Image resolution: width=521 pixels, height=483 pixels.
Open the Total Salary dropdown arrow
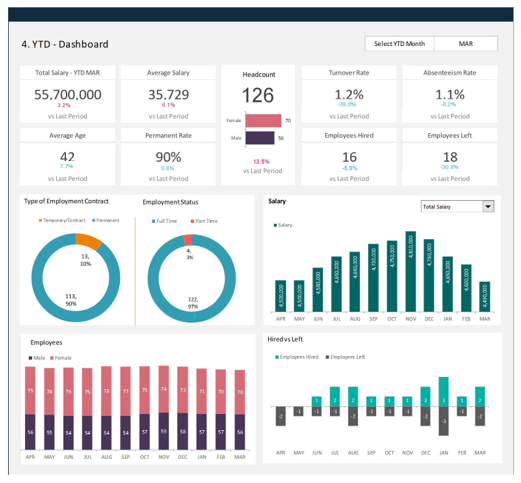tap(488, 206)
